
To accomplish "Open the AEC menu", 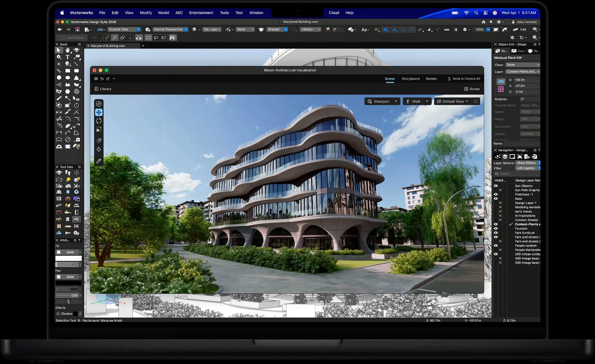I will pyautogui.click(x=179, y=13).
